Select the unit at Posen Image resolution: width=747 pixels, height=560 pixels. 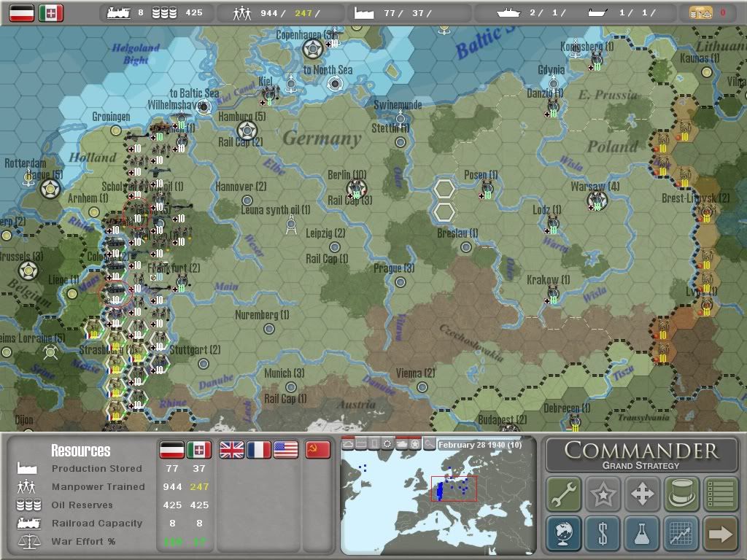click(487, 190)
